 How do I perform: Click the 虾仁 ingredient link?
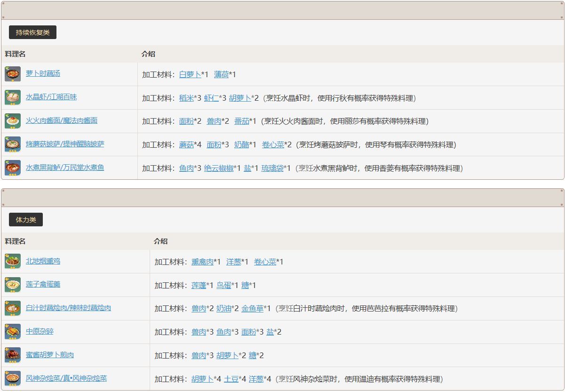click(x=211, y=98)
